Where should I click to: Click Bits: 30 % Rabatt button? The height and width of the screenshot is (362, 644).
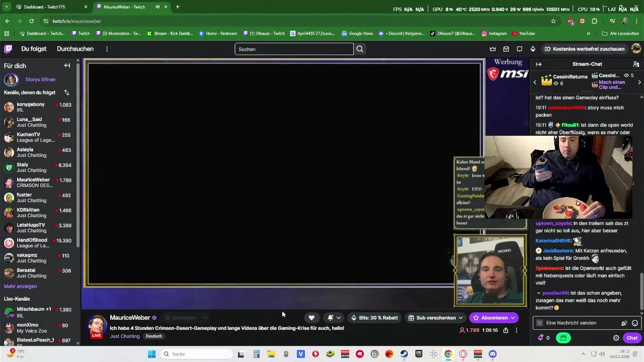(374, 318)
